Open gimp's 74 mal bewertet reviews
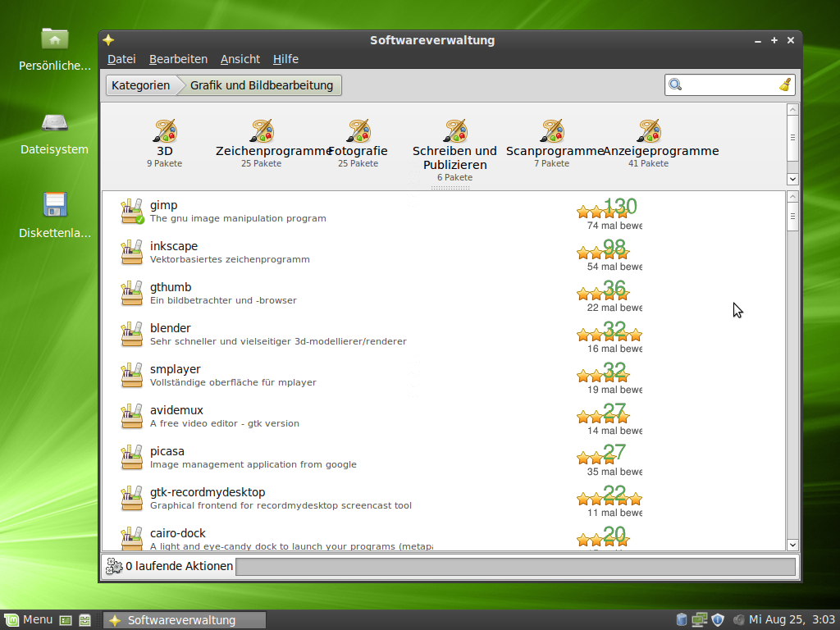The width and height of the screenshot is (840, 630). click(x=609, y=225)
